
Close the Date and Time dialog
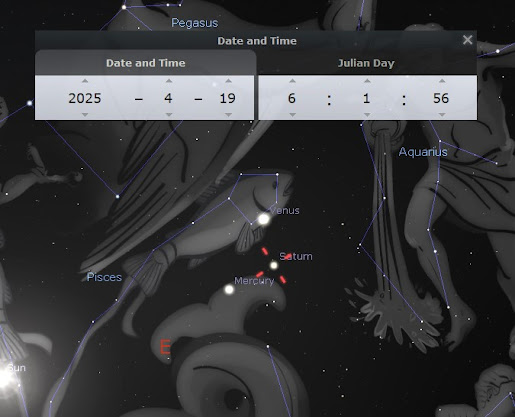point(467,40)
